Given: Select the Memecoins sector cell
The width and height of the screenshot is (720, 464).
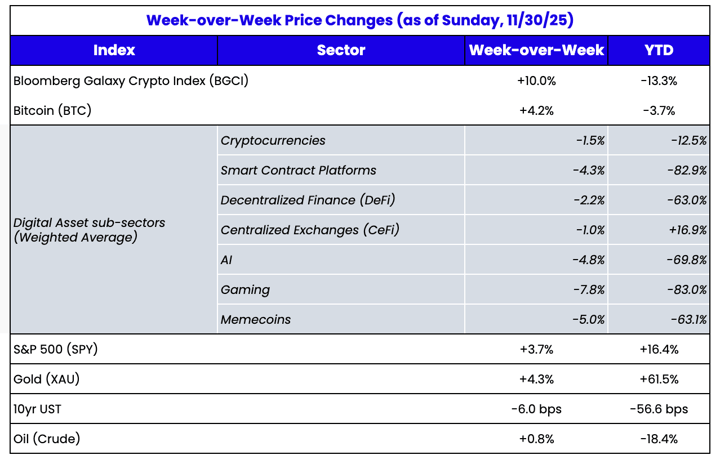Looking at the screenshot, I should [255, 320].
